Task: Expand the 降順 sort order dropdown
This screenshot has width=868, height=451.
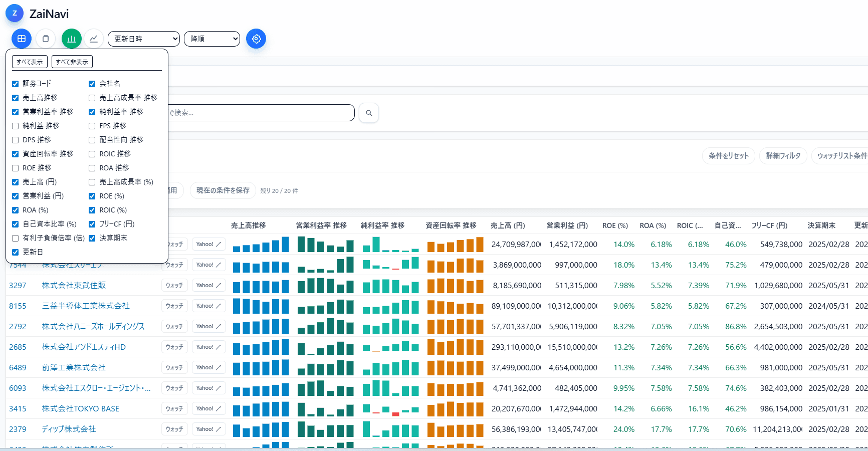Action: (212, 39)
